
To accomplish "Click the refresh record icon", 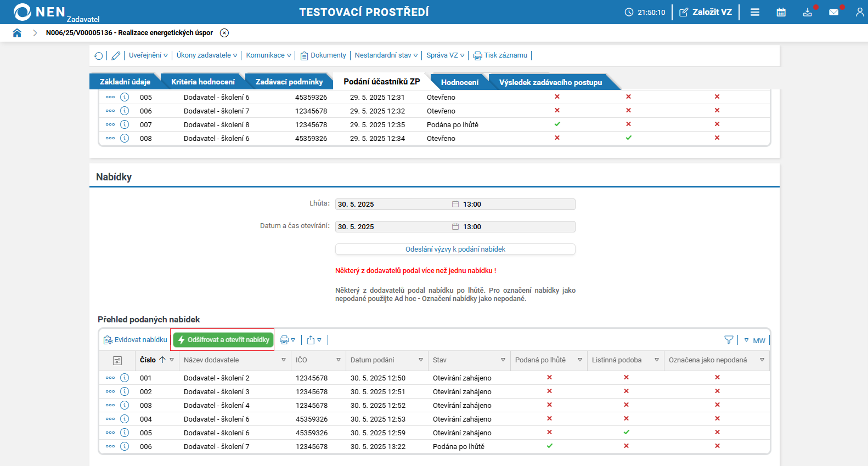I will [x=99, y=56].
